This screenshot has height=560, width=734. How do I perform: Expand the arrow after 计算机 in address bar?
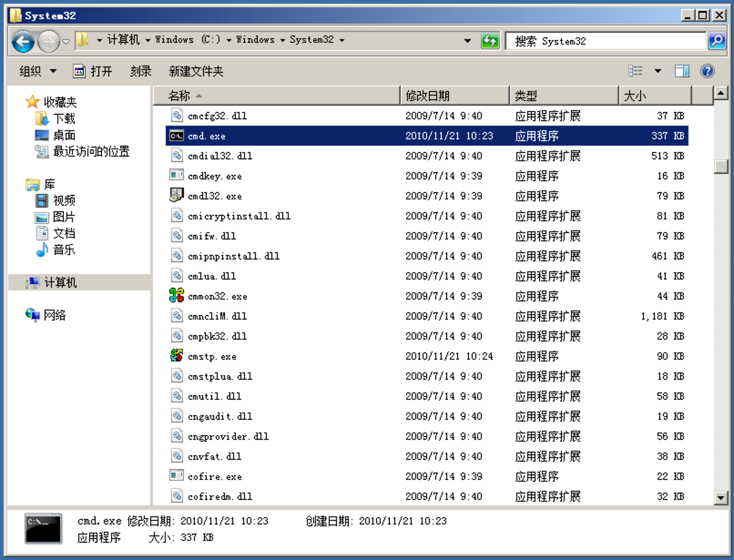tap(148, 41)
